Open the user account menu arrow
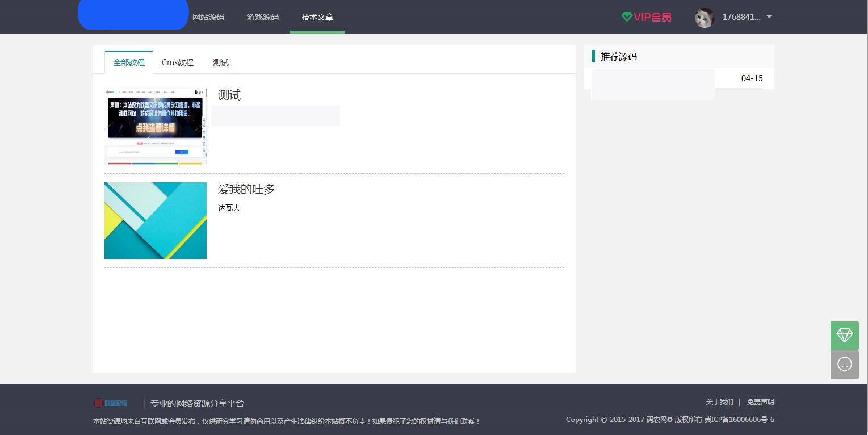This screenshot has height=435, width=868. 769,17
